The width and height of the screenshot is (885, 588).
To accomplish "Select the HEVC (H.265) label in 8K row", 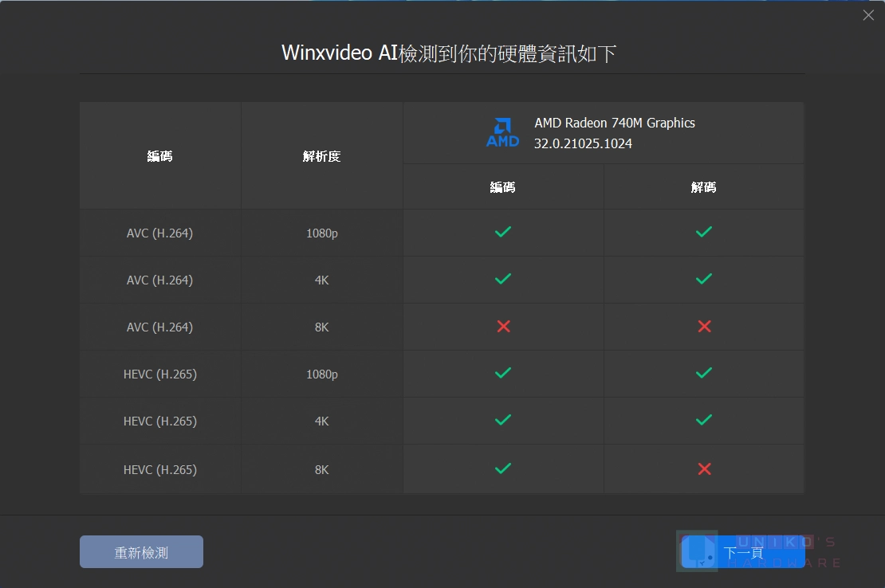I will [x=160, y=469].
